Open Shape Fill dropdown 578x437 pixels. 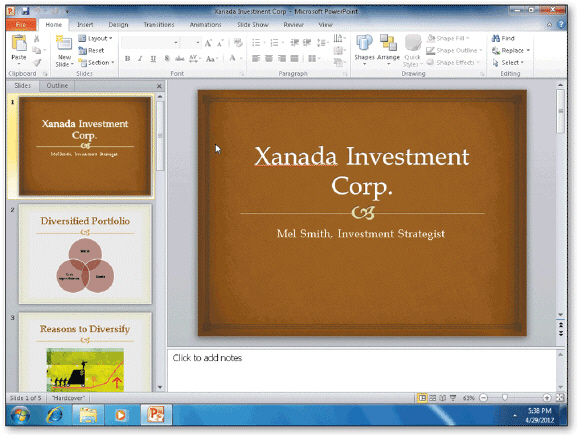tap(448, 38)
